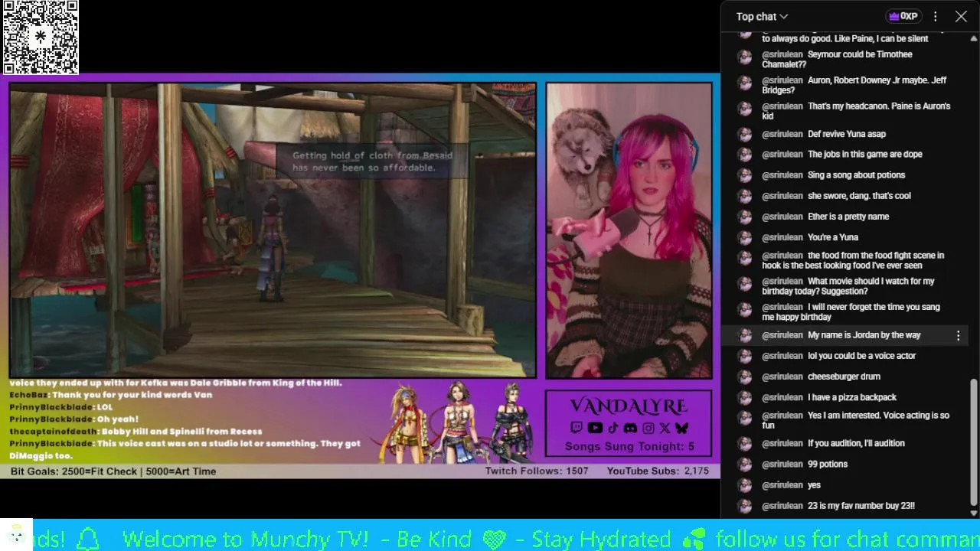Click 'Welcome to Munchy TV!' ticker text
The image size is (980, 551).
(x=245, y=539)
